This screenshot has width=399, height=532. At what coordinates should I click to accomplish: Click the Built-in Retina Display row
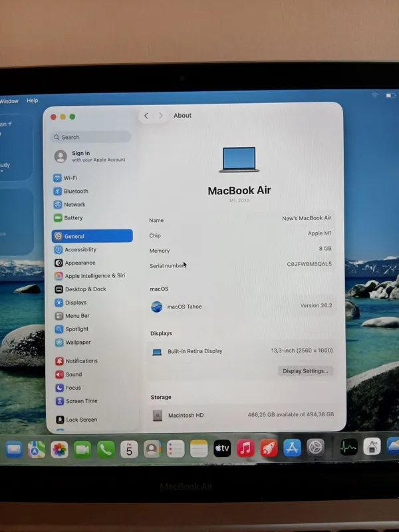(x=242, y=351)
